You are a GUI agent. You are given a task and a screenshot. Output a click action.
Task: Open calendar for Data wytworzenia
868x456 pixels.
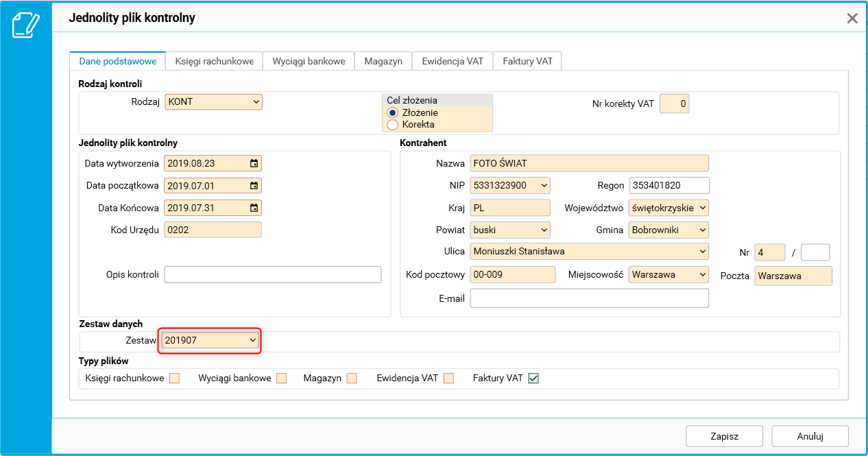pyautogui.click(x=254, y=163)
